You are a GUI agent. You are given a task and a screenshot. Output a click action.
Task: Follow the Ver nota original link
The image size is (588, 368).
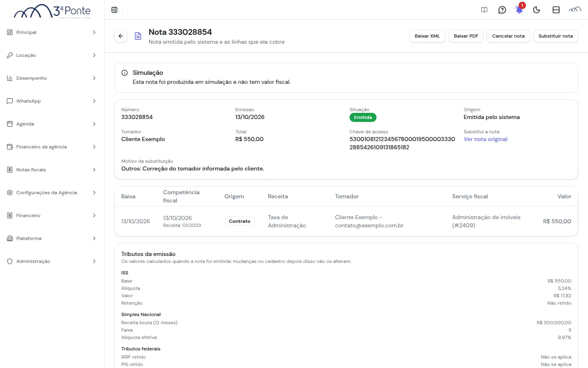[486, 139]
